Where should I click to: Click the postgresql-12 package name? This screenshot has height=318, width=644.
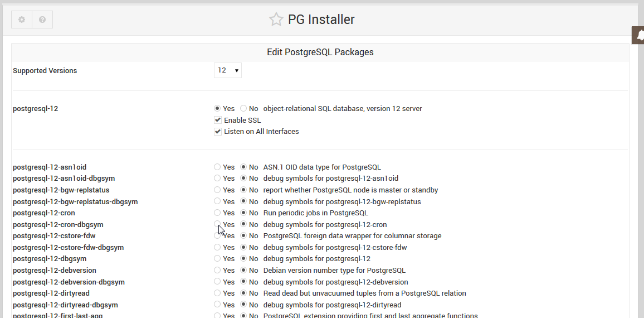[x=35, y=109]
